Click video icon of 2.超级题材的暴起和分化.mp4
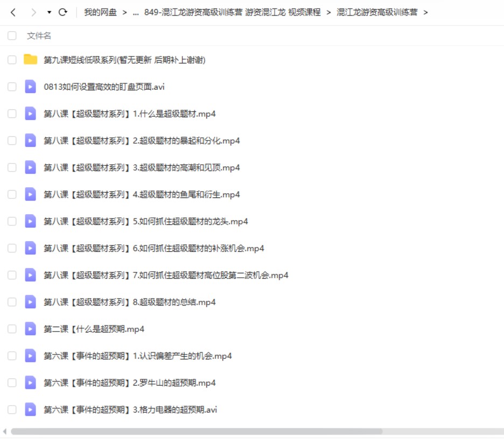 [x=31, y=140]
